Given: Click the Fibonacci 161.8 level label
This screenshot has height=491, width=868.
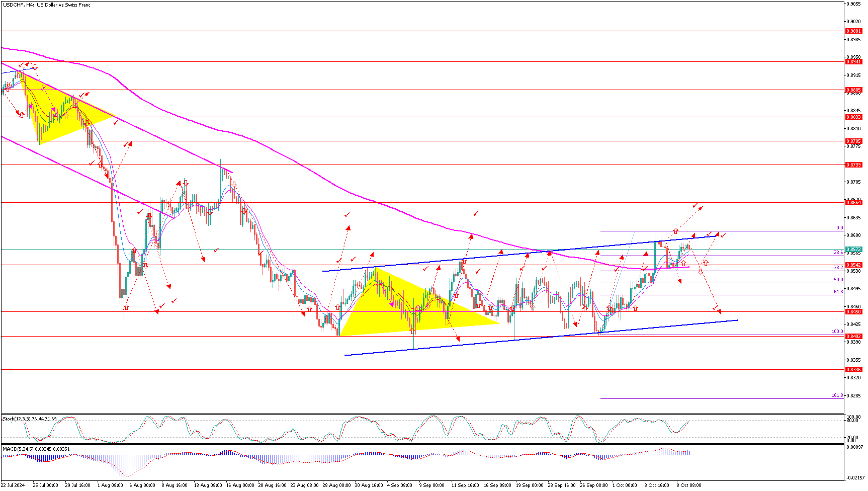Looking at the screenshot, I should click(x=837, y=395).
